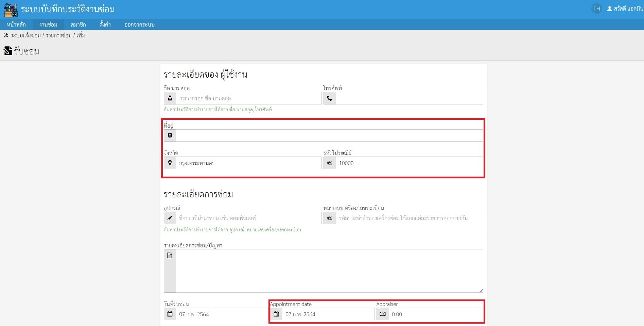The height and width of the screenshot is (326, 644).
Task: Open the รายการซ่อม breadcrumb link
Action: [x=58, y=35]
